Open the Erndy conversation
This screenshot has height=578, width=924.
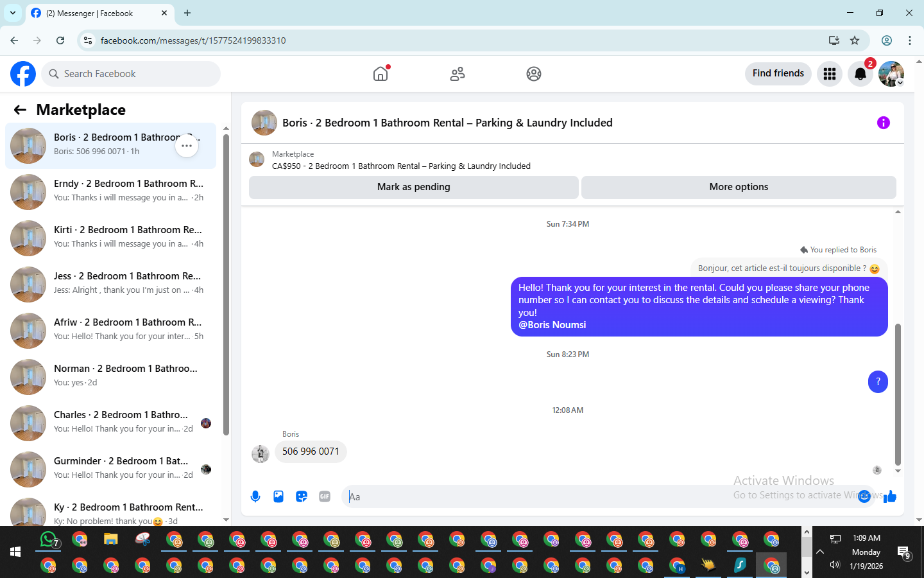(110, 192)
